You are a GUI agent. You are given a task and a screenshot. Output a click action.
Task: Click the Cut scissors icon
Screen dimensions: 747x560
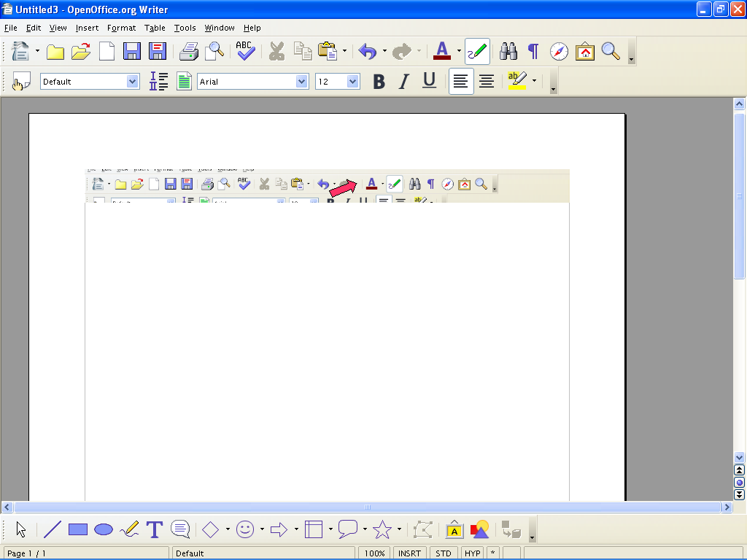point(276,51)
